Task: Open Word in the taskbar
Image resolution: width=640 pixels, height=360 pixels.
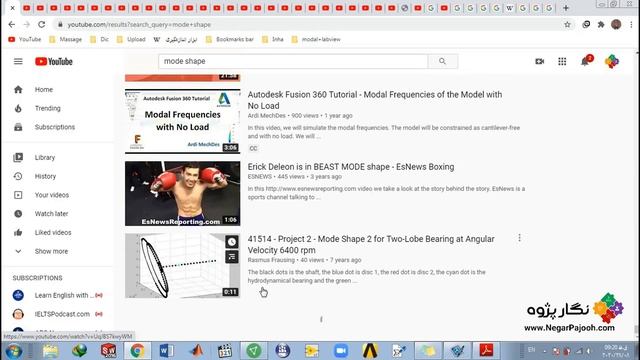Action: tap(166, 351)
